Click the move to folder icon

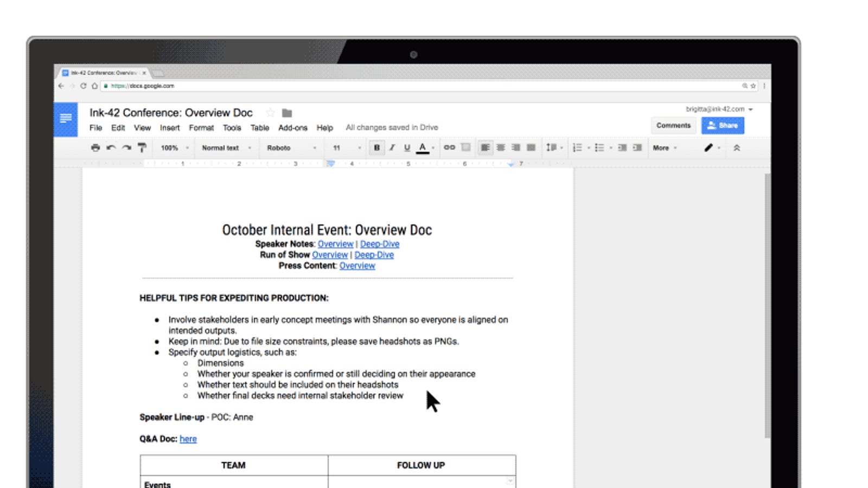point(287,113)
